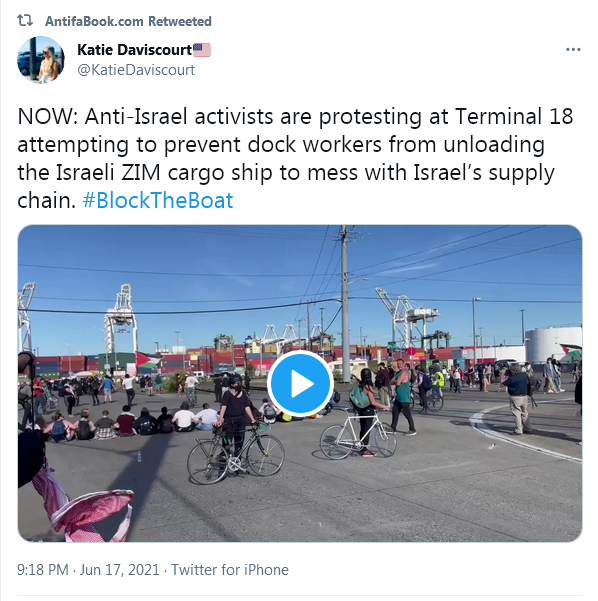Click the white bicycle in the video
598x601 pixels.
click(358, 435)
